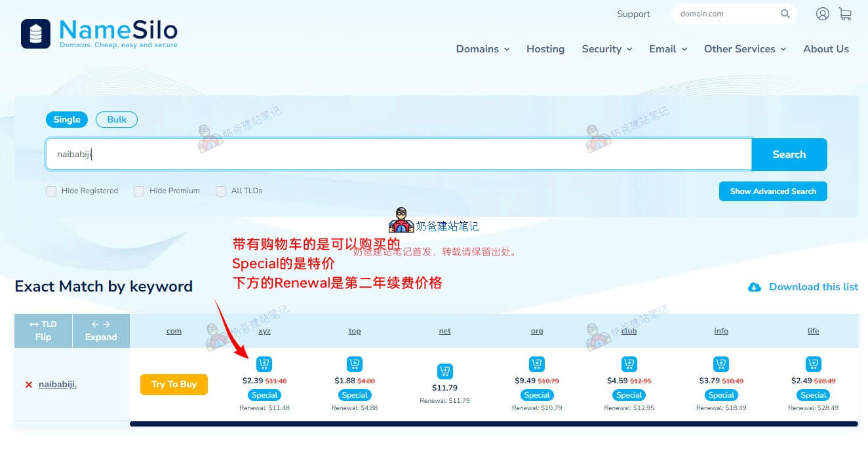Open the shopping cart in header

(x=845, y=14)
